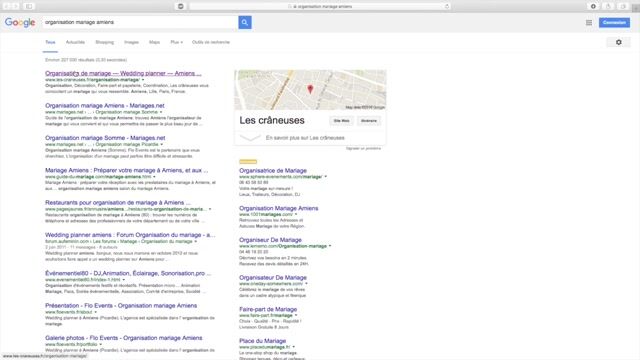Open the Google apps grid icon
Image resolution: width=640 pixels, height=360 pixels.
pyautogui.click(x=589, y=23)
